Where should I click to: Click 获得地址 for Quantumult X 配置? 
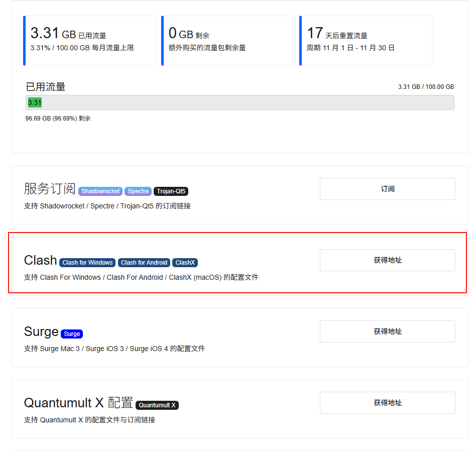[x=387, y=403]
